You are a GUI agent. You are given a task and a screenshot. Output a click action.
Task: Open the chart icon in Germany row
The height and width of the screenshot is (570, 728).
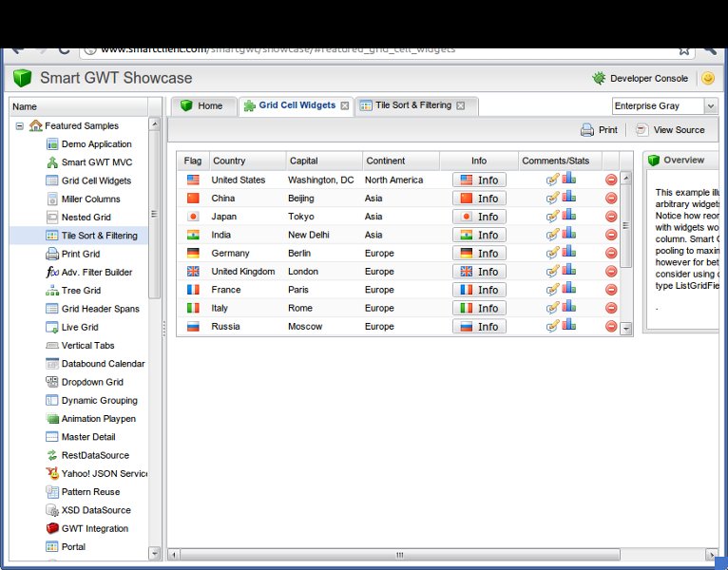click(569, 253)
